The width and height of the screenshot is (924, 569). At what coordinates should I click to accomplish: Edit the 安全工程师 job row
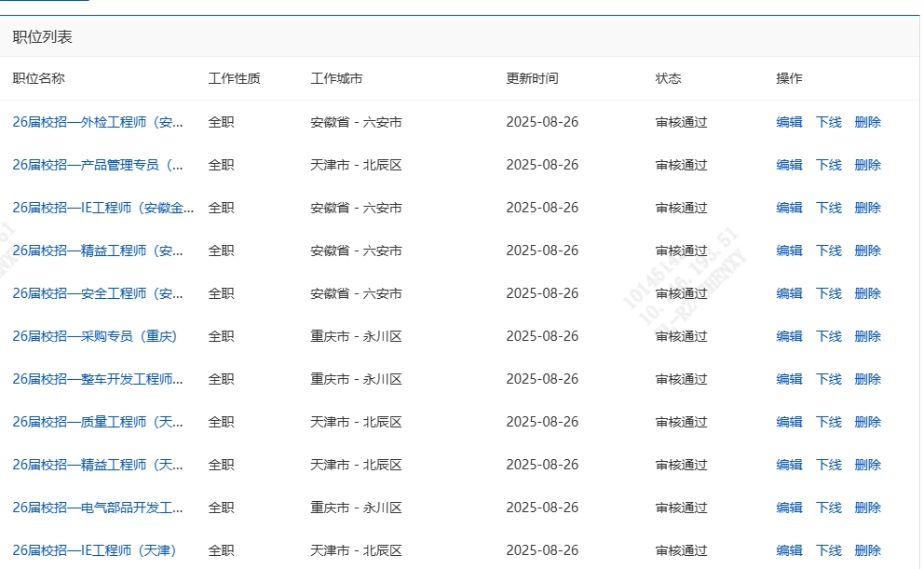pos(789,293)
